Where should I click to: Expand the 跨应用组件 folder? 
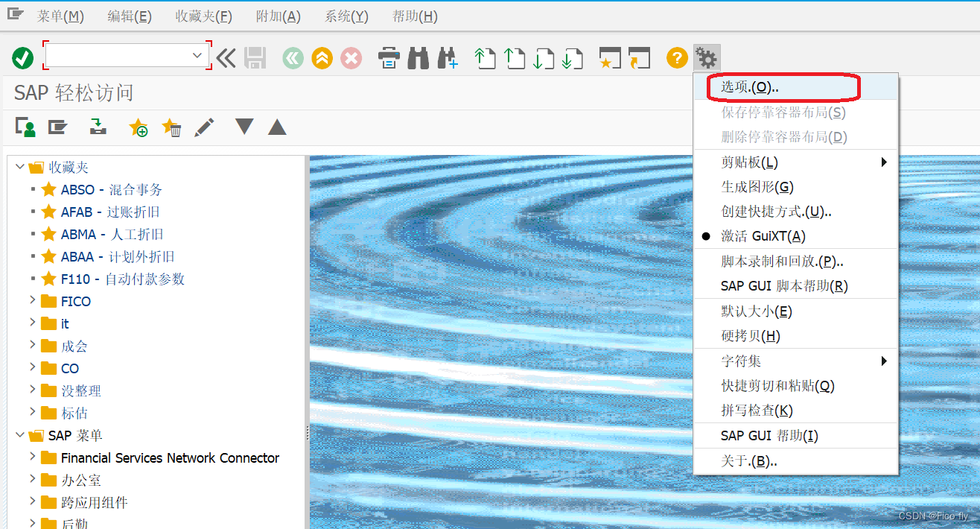tap(32, 501)
